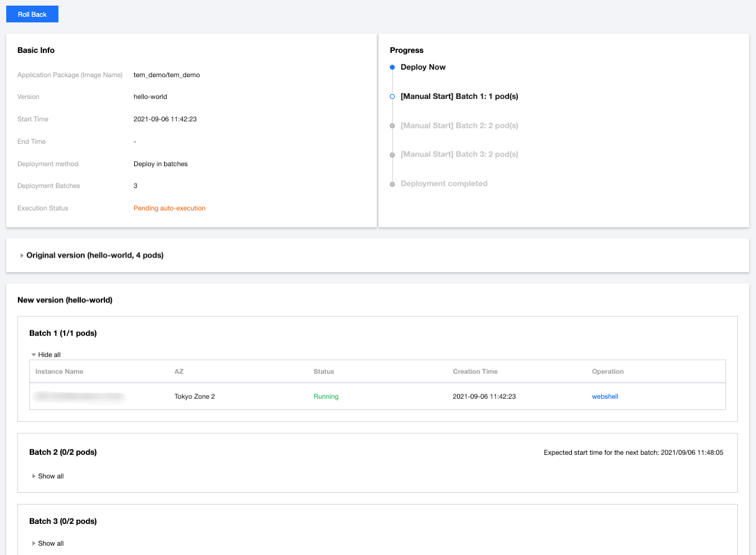Click the Creation Time column header
The image size is (756, 555).
[x=475, y=371]
